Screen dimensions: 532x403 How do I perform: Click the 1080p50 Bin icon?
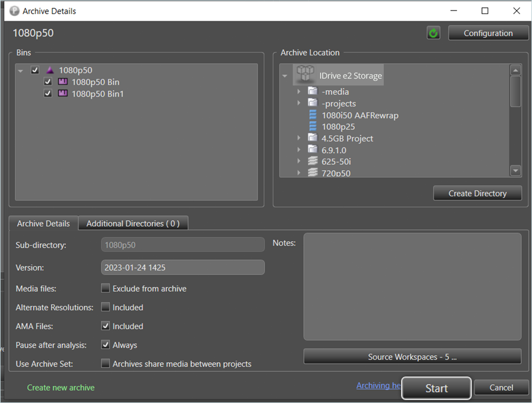tap(63, 82)
